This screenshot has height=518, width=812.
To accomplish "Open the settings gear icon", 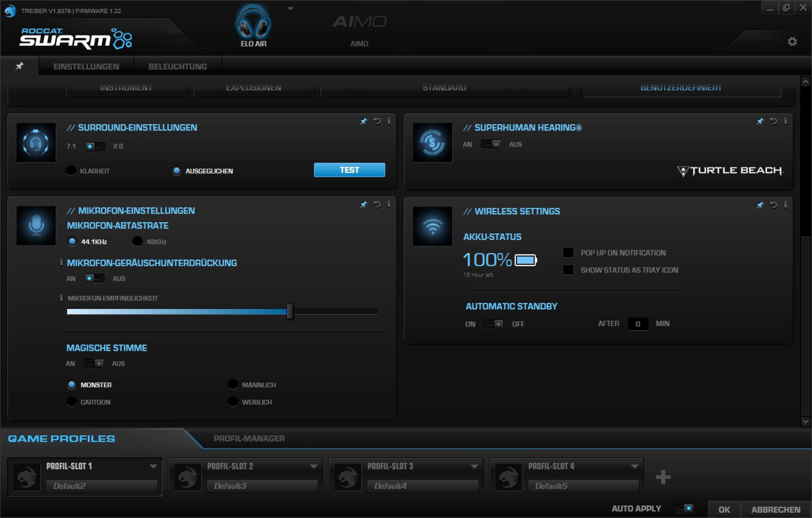I will click(x=792, y=42).
